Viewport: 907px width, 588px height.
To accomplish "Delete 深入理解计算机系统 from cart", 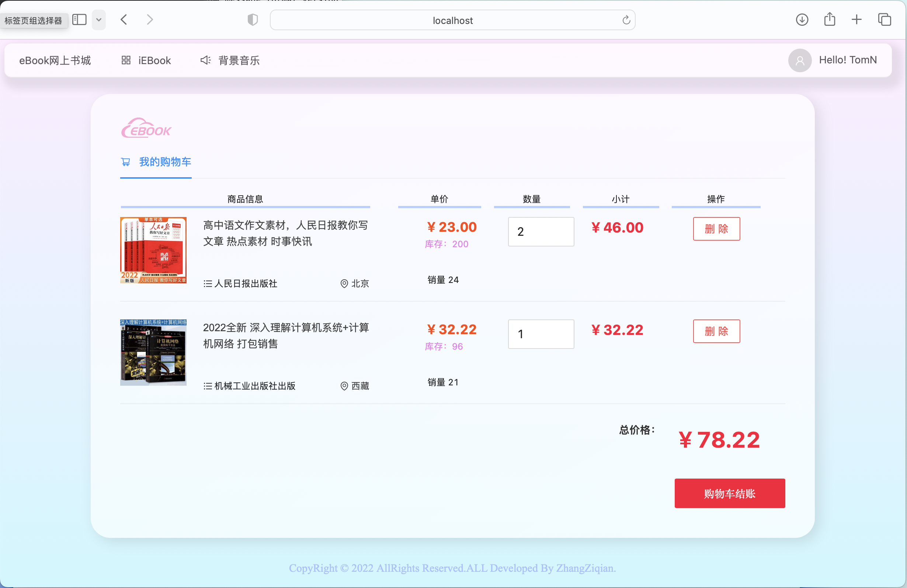I will tap(716, 331).
